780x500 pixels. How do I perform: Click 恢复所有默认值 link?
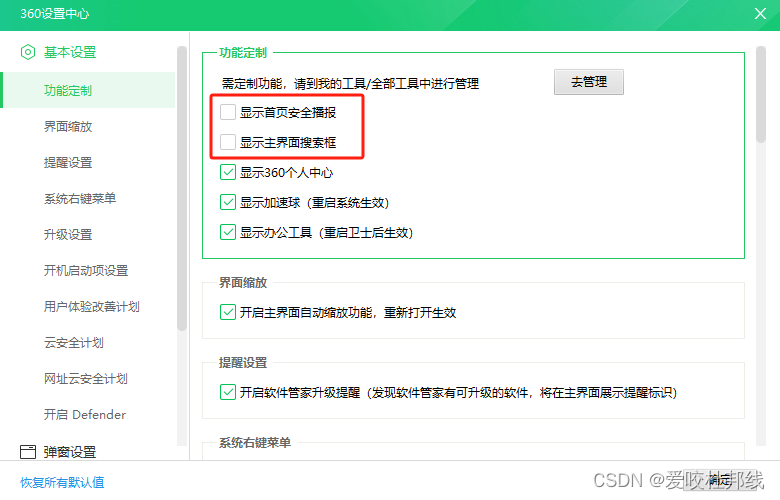pyautogui.click(x=62, y=482)
